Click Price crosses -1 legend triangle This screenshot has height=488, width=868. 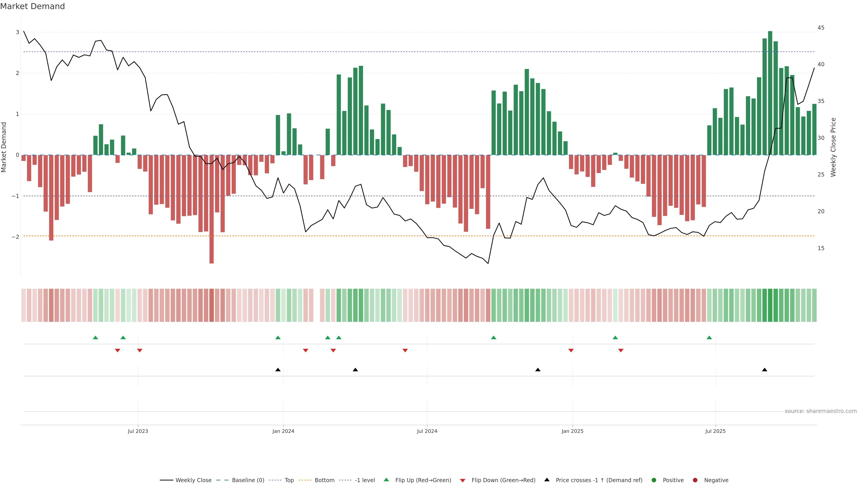pyautogui.click(x=547, y=480)
